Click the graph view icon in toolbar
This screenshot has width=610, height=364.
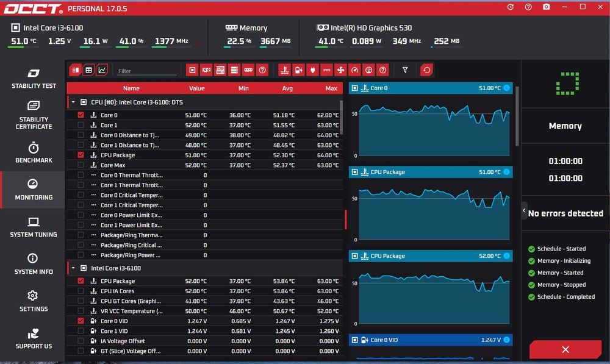[102, 70]
